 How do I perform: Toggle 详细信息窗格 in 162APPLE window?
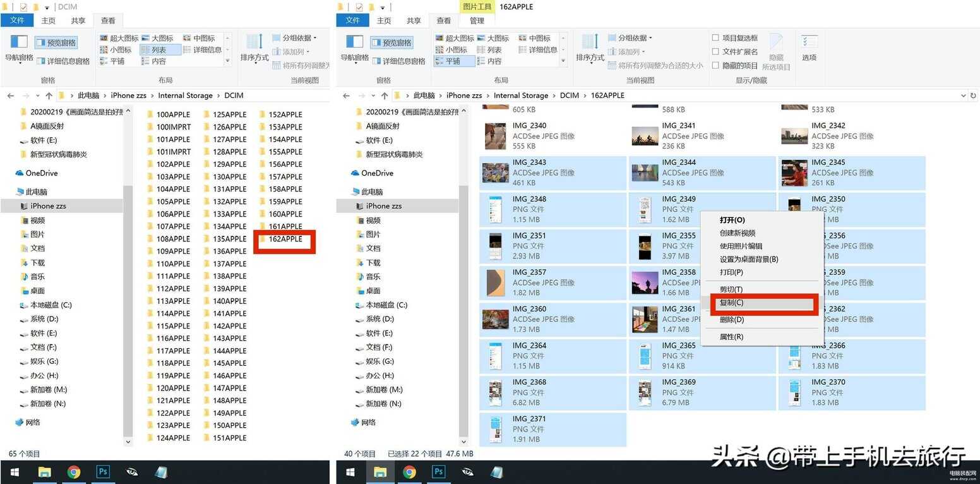click(398, 61)
